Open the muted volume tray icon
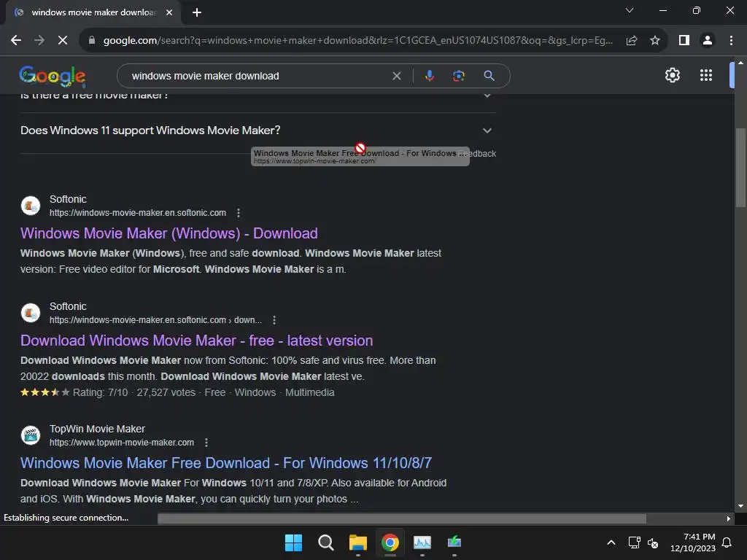The height and width of the screenshot is (560, 747). tap(653, 542)
